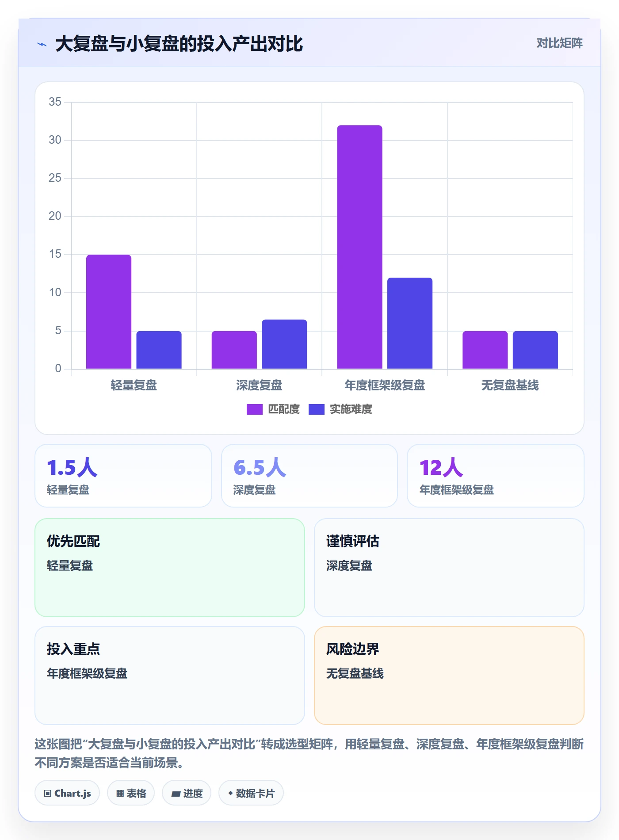The height and width of the screenshot is (840, 619).
Task: Click the purple 轻量复盘 匹配度 bar
Action: click(109, 312)
